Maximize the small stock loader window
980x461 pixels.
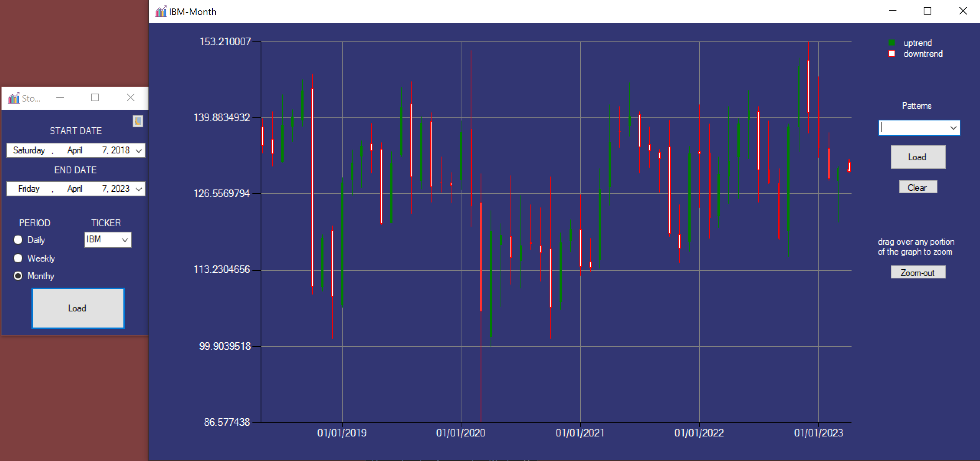95,98
